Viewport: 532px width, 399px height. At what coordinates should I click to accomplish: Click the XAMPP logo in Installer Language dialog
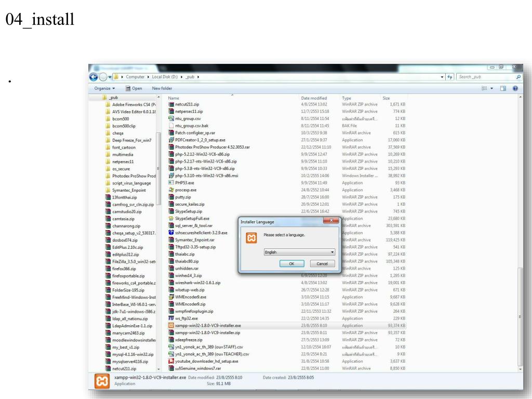[x=251, y=238]
